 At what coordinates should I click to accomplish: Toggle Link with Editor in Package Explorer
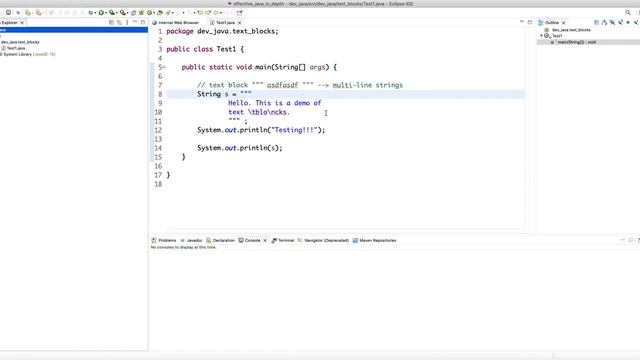coord(119,22)
